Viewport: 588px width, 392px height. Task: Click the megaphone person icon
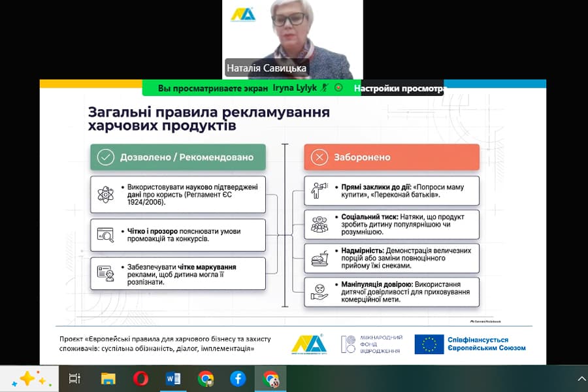tap(319, 190)
